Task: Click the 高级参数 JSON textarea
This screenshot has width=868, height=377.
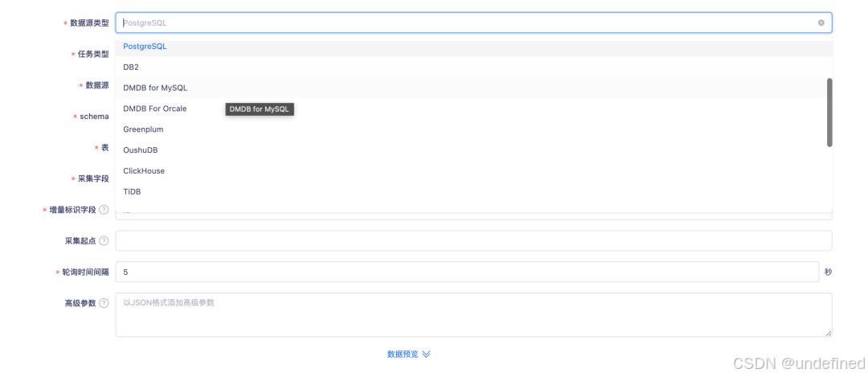Action: (x=473, y=315)
